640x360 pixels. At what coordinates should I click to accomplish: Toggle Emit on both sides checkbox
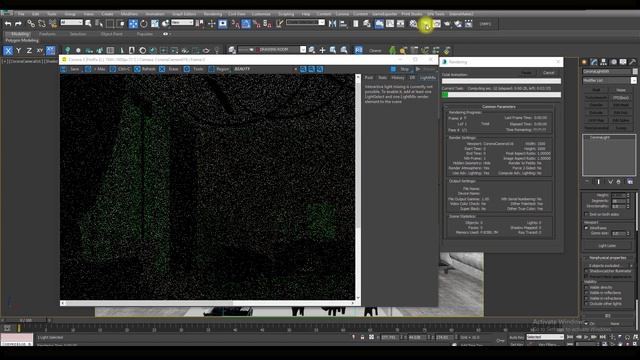coord(587,214)
